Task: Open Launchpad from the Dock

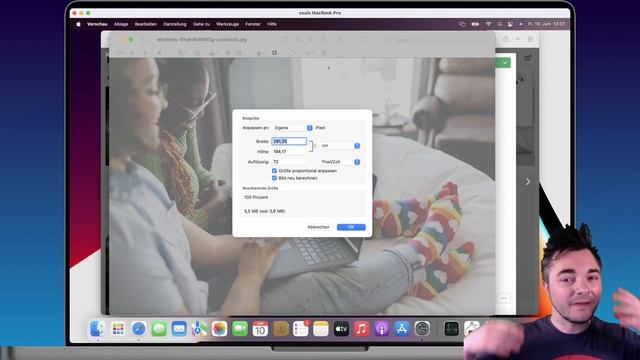Action: pyautogui.click(x=118, y=329)
